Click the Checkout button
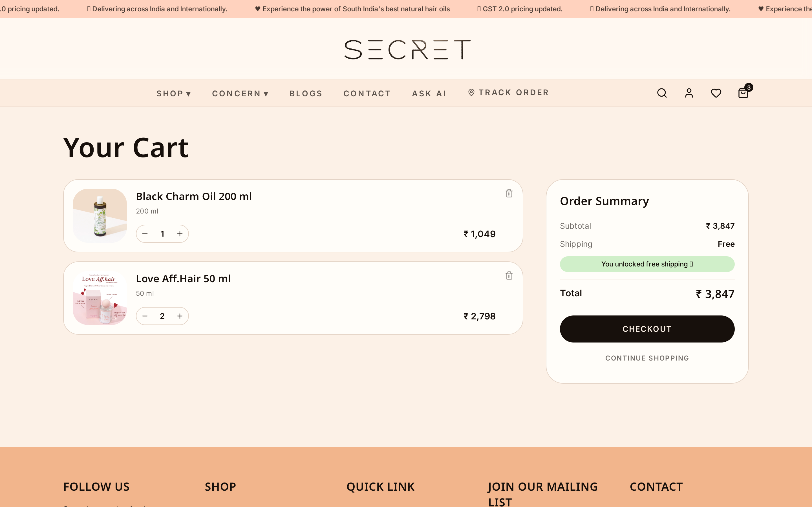This screenshot has width=812, height=507. coord(647,329)
